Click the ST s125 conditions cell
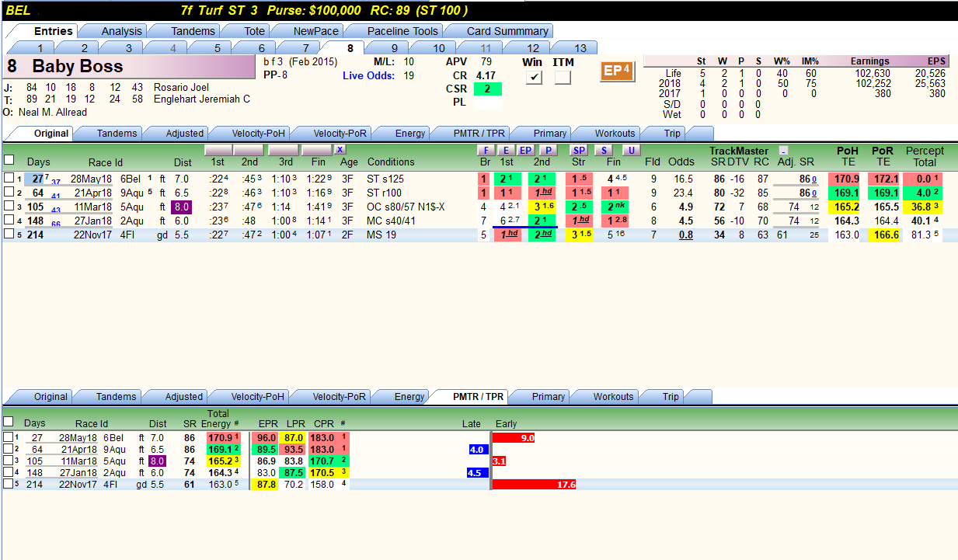Image resolution: width=958 pixels, height=560 pixels. [x=385, y=179]
